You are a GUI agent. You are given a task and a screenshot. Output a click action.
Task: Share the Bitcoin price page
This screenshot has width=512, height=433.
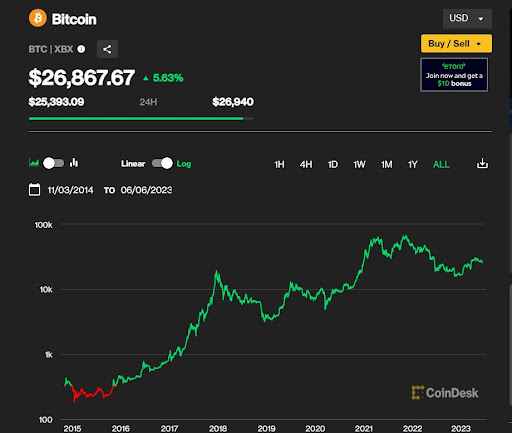(107, 49)
